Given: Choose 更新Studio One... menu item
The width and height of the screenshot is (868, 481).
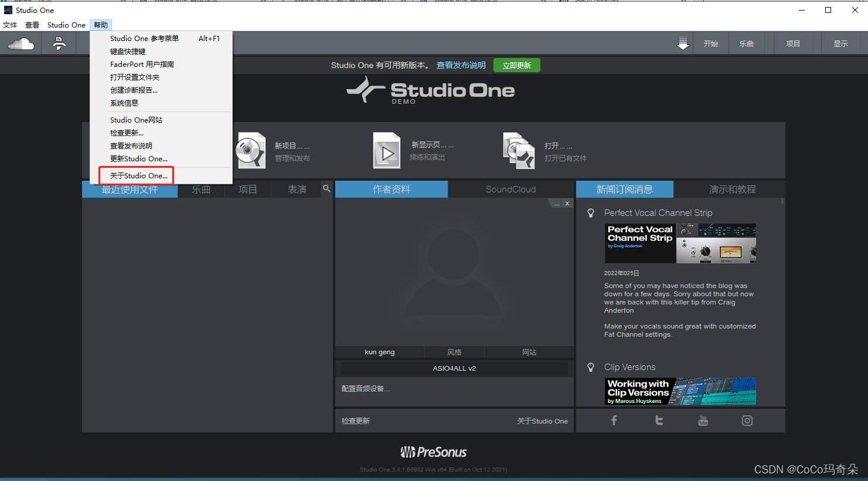Looking at the screenshot, I should (x=161, y=158).
